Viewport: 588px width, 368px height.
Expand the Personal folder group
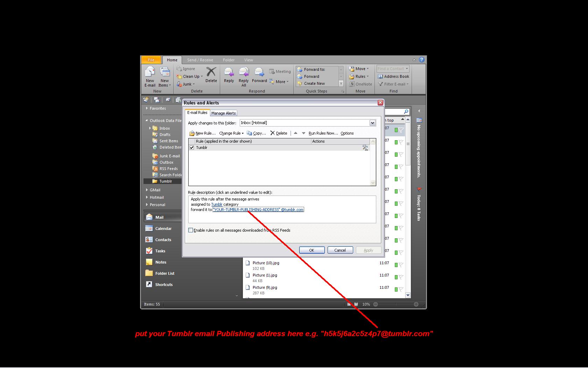(147, 205)
